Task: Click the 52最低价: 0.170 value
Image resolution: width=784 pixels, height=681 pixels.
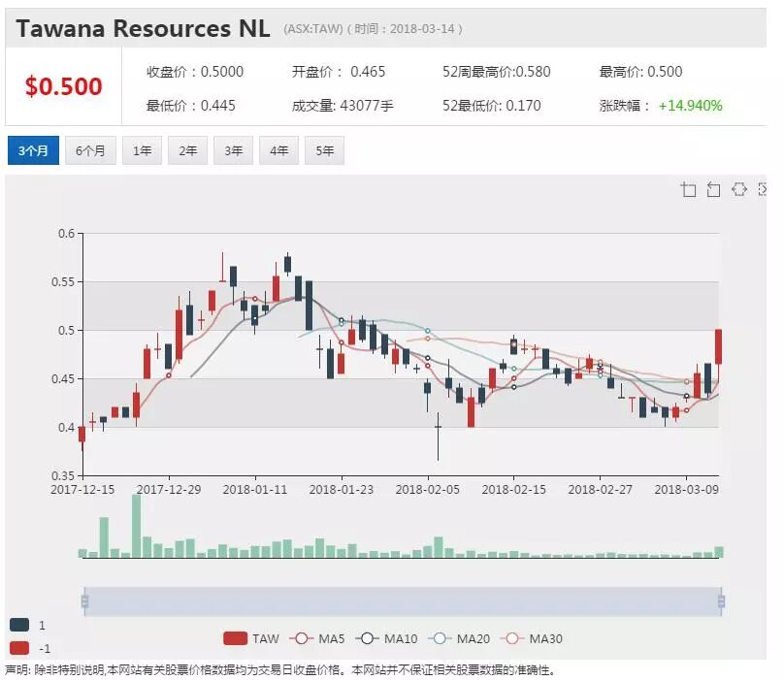Action: (492, 106)
